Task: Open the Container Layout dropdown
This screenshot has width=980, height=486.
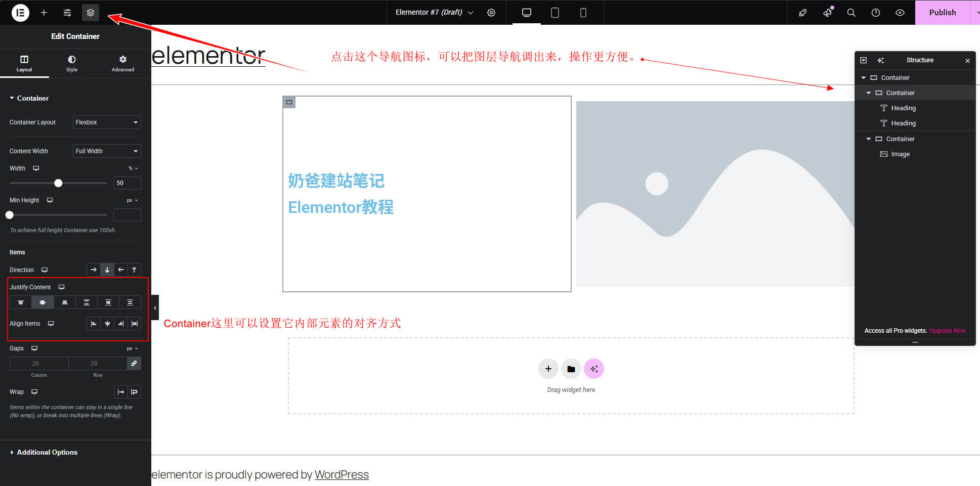Action: tap(107, 122)
